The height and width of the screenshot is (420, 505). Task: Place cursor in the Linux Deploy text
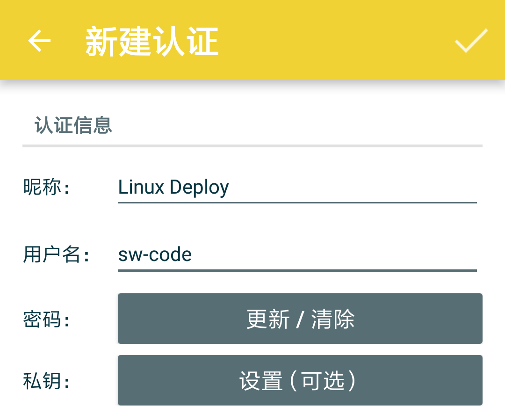click(173, 188)
